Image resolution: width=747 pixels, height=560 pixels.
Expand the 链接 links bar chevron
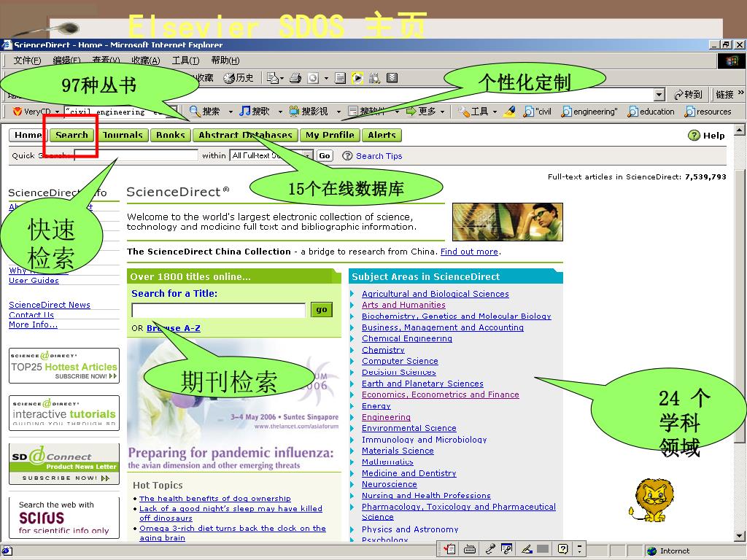[x=741, y=93]
